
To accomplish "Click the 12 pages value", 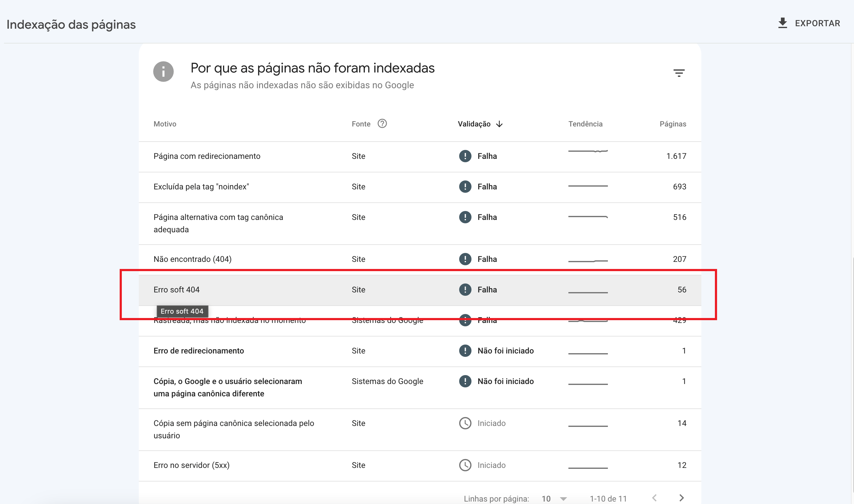I will pos(682,465).
